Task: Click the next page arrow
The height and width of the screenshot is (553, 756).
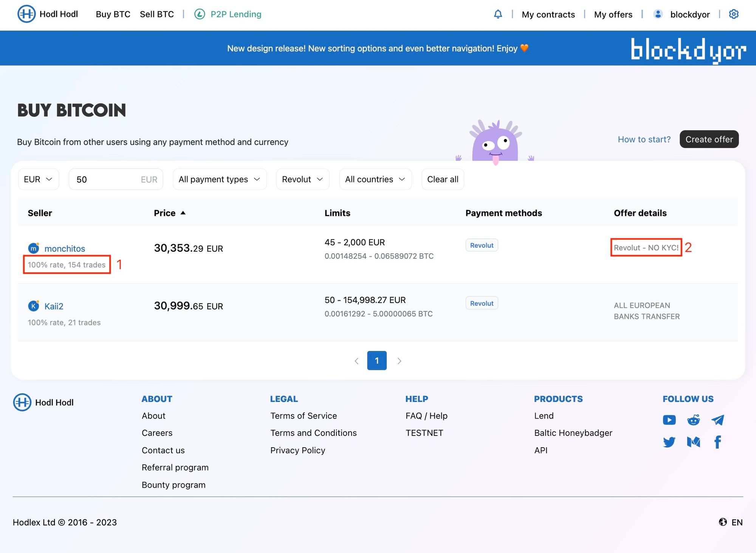Action: tap(398, 360)
